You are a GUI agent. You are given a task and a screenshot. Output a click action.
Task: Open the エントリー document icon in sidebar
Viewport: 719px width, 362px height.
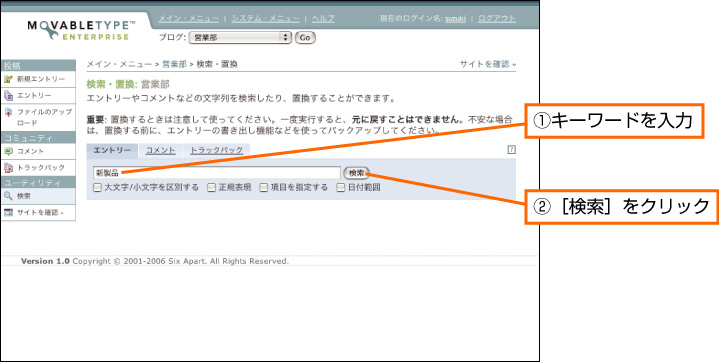8,95
